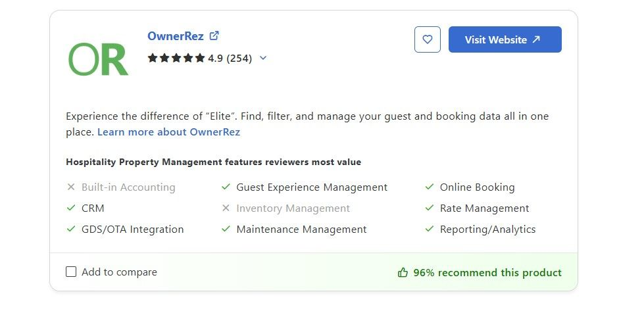This screenshot has width=644, height=315.
Task: Click the checkmark beside Online Booking
Action: tap(429, 187)
